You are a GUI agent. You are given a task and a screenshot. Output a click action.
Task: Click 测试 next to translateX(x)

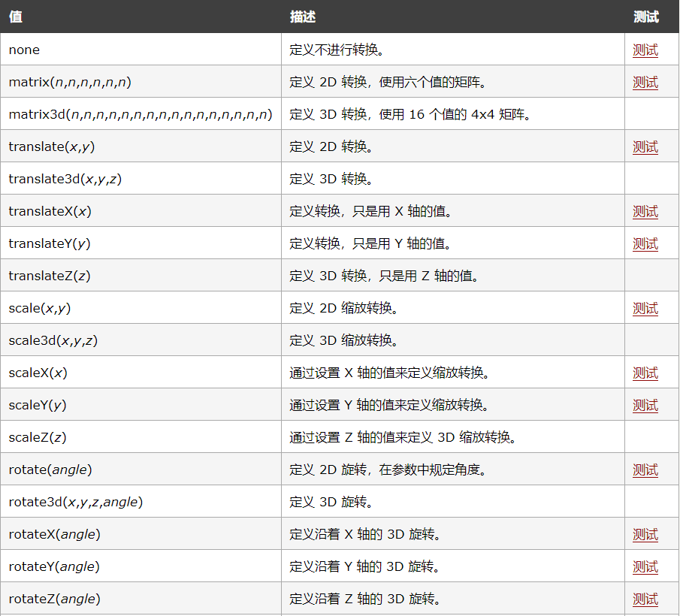click(x=645, y=211)
